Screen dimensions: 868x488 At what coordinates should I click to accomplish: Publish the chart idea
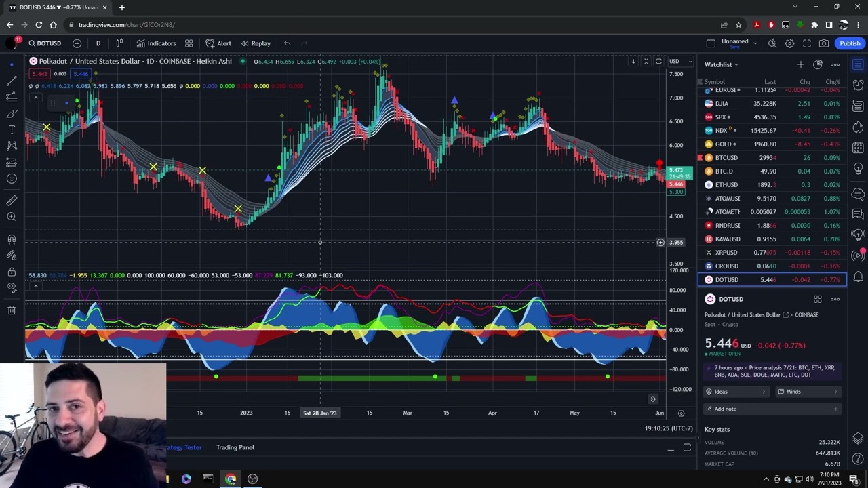click(x=850, y=43)
